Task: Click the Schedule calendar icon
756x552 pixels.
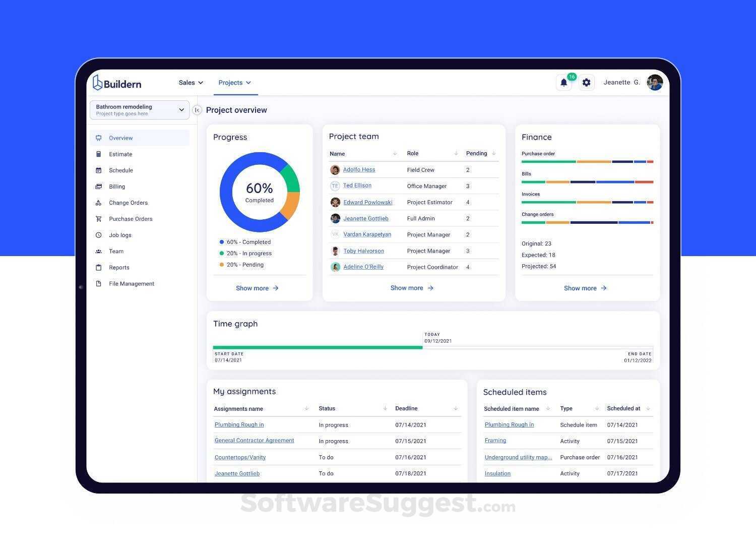Action: click(99, 170)
